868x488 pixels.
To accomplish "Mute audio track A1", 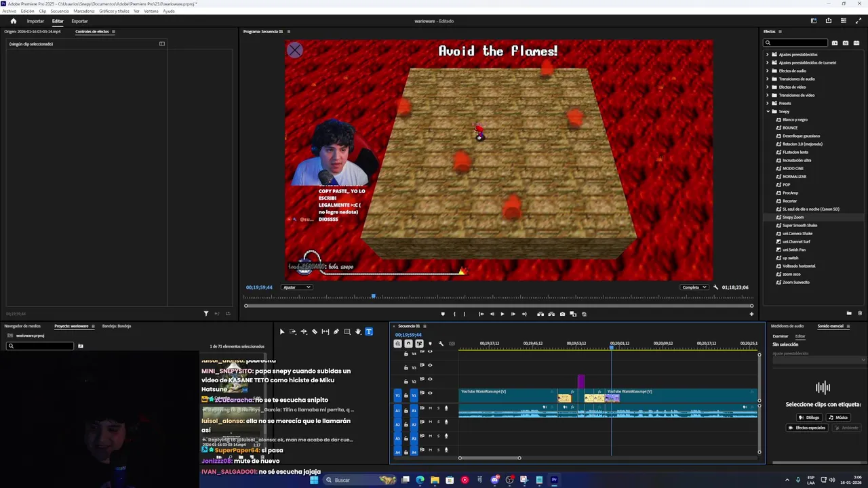I will coord(430,408).
